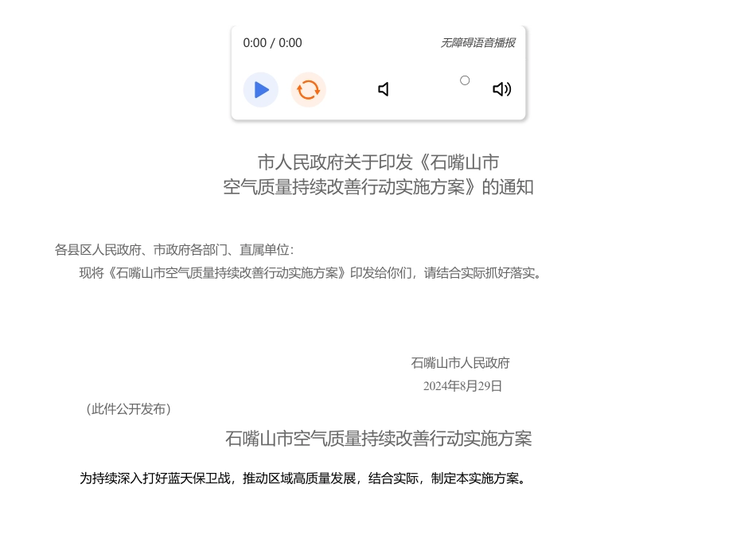Click the 0:00 / 0:00 time display
Screen dimensions: 756x535
pos(272,43)
